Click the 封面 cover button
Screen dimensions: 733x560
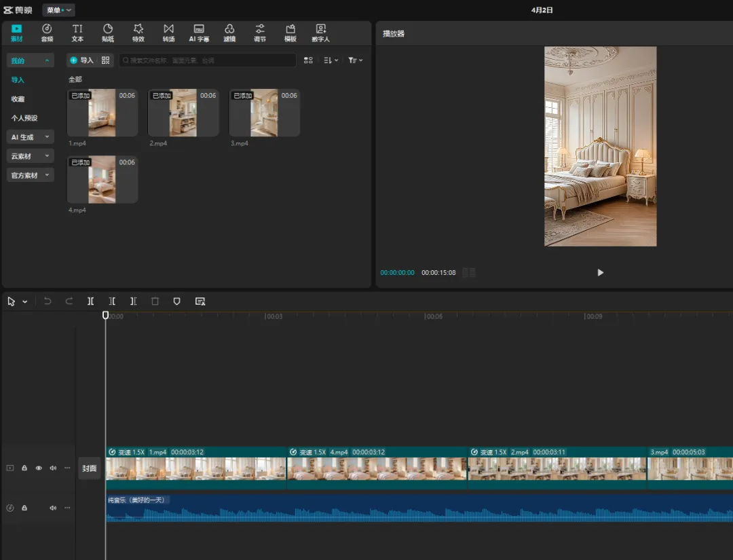click(x=90, y=468)
